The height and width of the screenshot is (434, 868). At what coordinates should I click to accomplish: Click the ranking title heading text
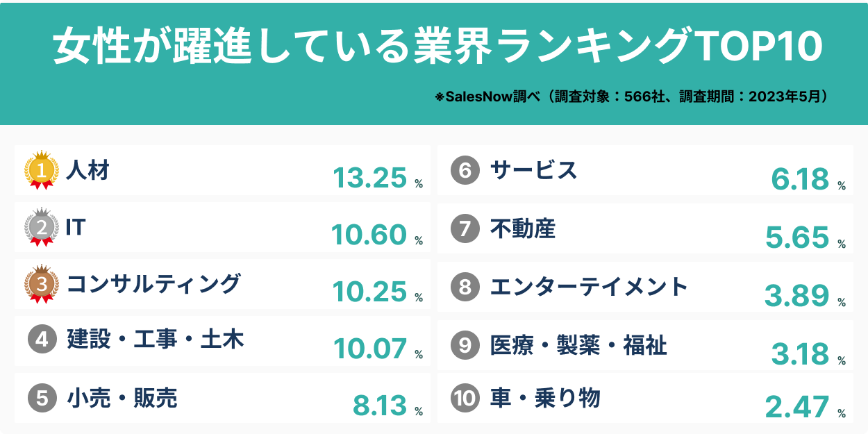437,49
